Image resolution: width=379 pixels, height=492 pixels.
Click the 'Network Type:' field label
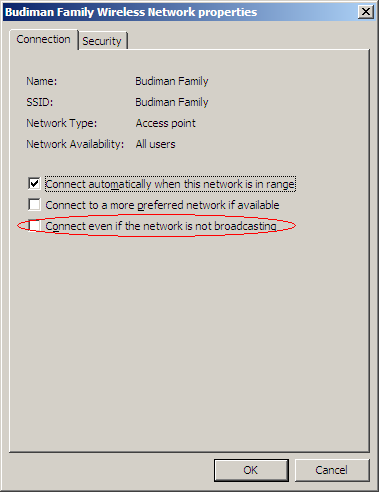tap(62, 123)
